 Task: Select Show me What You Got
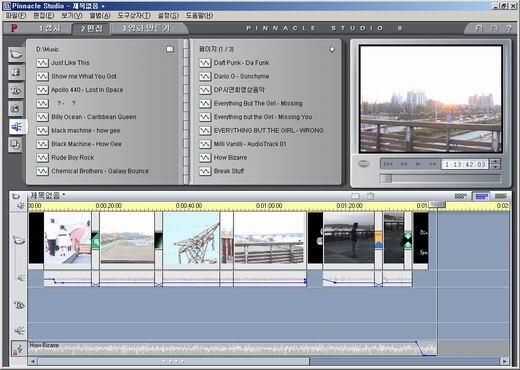click(84, 76)
